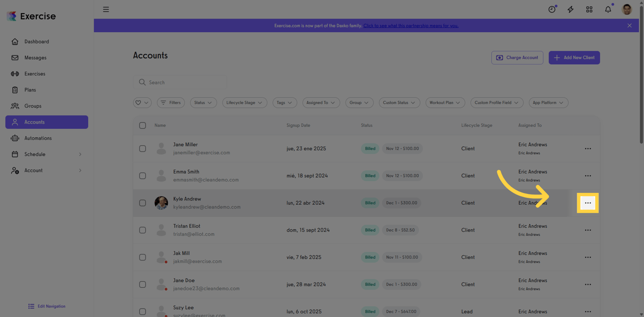Check the select-all checkbox in the table header
644x317 pixels.
(x=142, y=125)
